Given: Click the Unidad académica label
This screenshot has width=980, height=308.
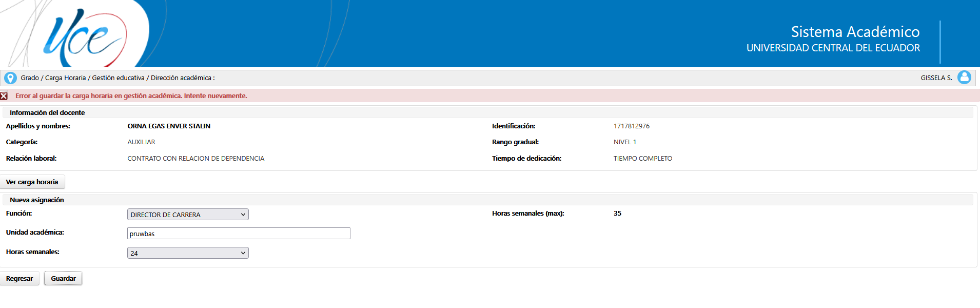Looking at the screenshot, I should [x=35, y=233].
